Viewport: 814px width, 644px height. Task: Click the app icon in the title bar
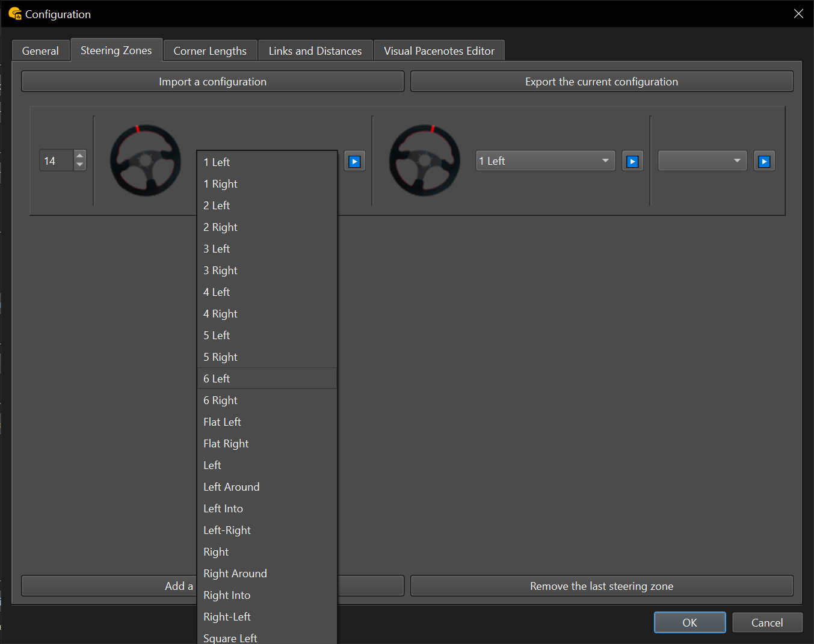(14, 13)
